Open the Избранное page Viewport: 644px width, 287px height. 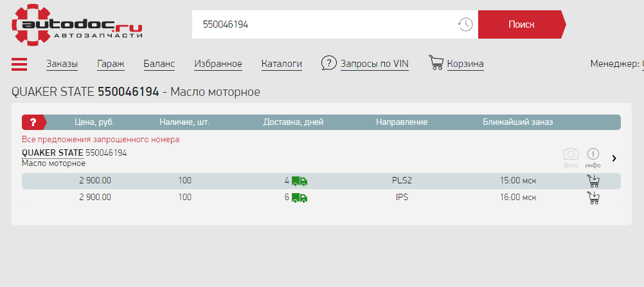[218, 64]
